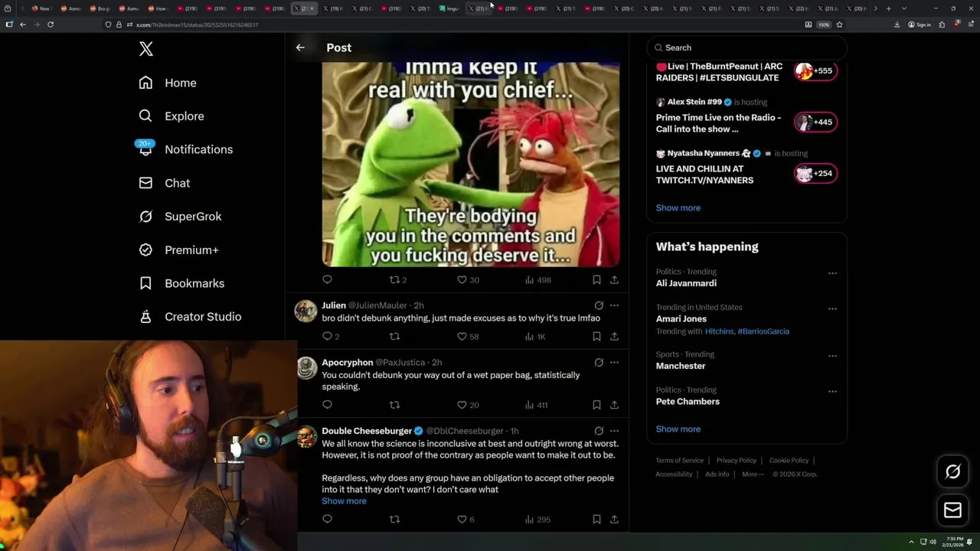Open Julien's display name link
Image resolution: width=980 pixels, height=551 pixels.
pyautogui.click(x=334, y=305)
